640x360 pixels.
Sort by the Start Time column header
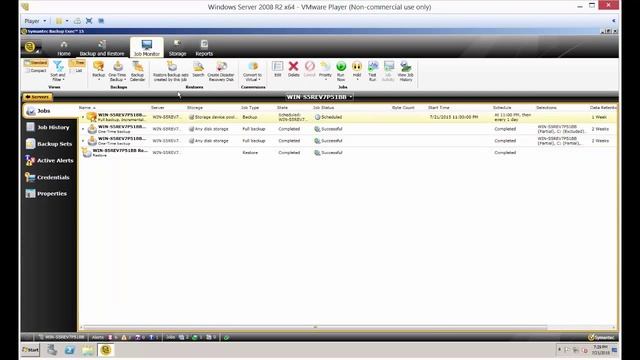click(x=439, y=108)
